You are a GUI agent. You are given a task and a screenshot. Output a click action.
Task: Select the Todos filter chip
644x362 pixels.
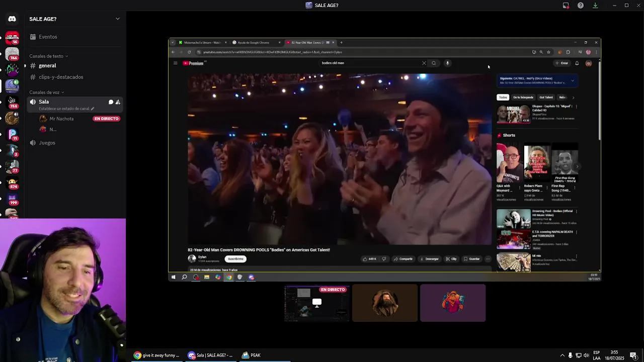pyautogui.click(x=503, y=98)
